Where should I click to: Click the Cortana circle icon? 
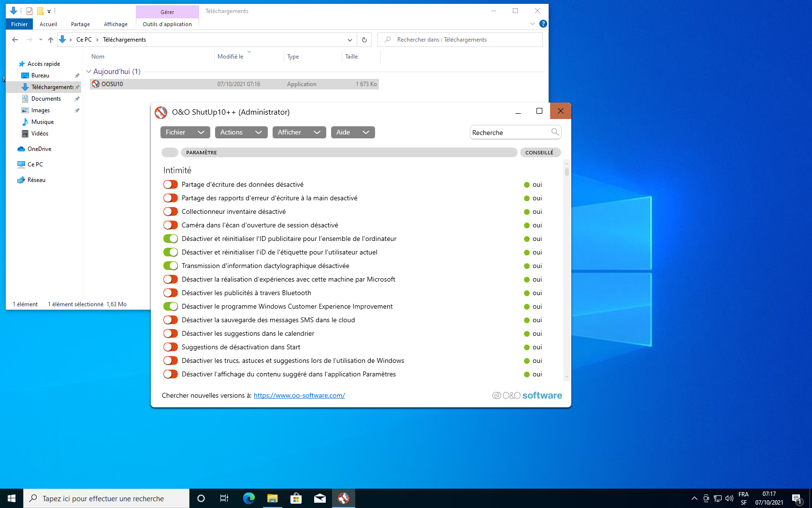click(x=201, y=498)
